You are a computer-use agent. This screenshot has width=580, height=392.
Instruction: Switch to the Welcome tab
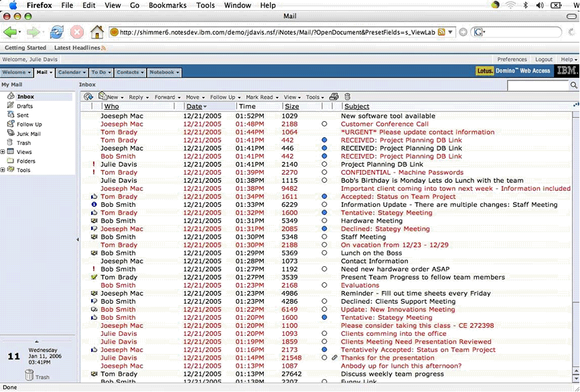point(17,72)
